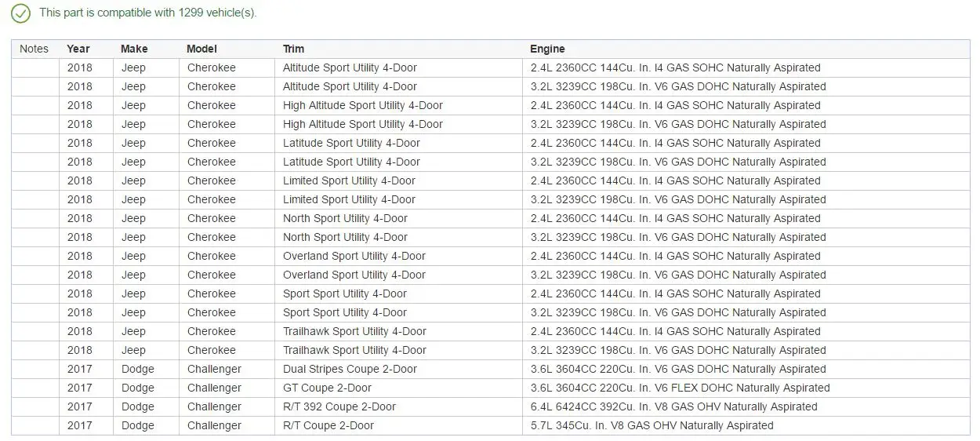The height and width of the screenshot is (441, 980).
Task: Click the green compatibility checkmark icon
Action: click(x=20, y=13)
